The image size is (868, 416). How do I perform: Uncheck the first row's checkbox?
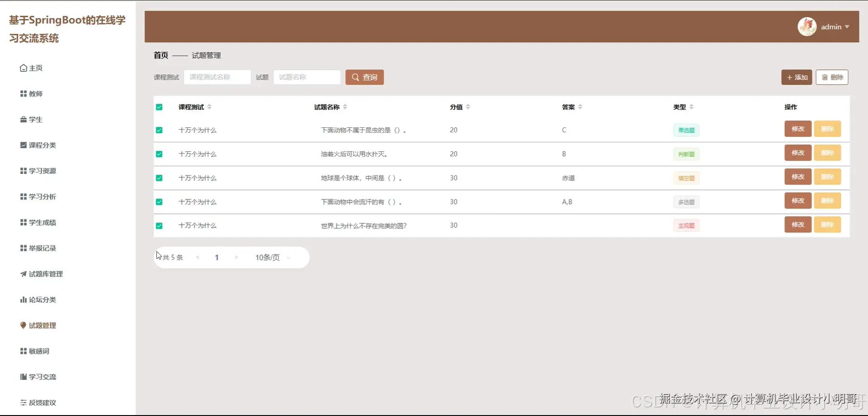(159, 130)
